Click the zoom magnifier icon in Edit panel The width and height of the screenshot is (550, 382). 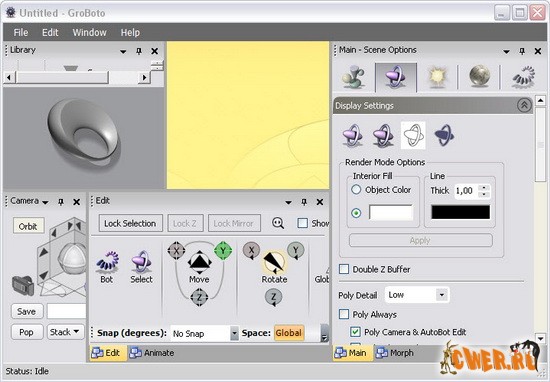pos(278,223)
